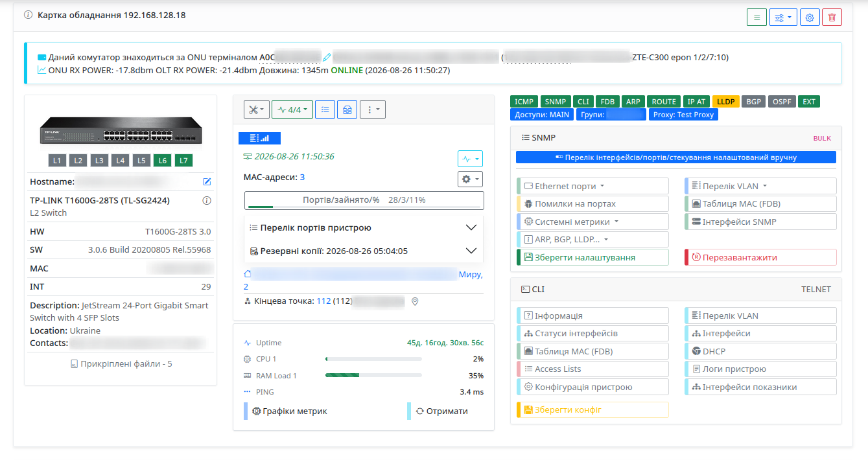Open the activity pulse dropdown near timestamp
This screenshot has height=460, width=868.
click(470, 159)
